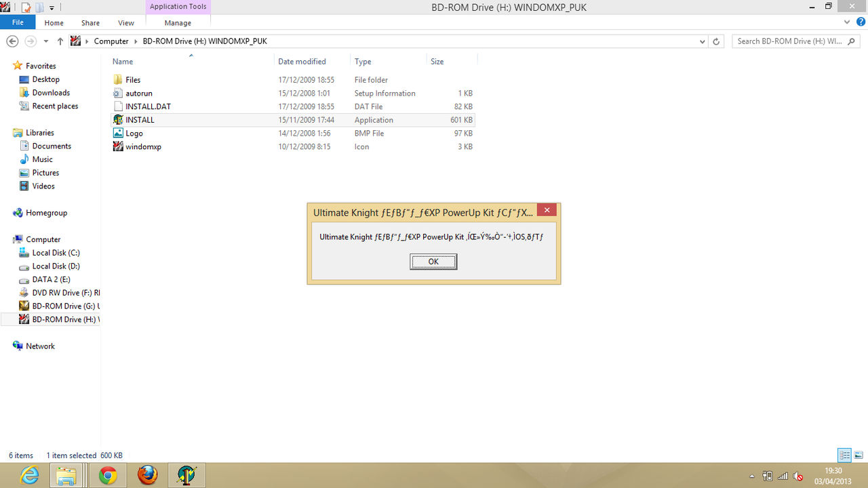The image size is (868, 488).
Task: Expand the chevron after Computer in address bar
Action: tap(136, 41)
